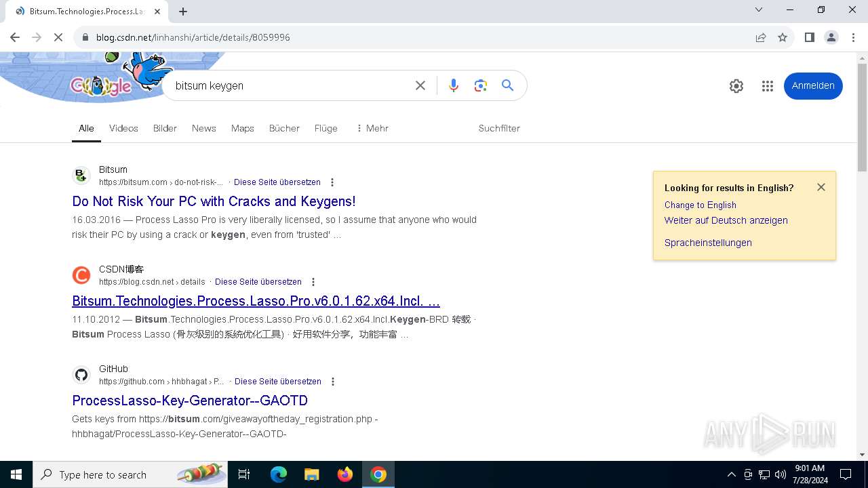Clear the search query text
The image size is (868, 488).
pyautogui.click(x=420, y=85)
